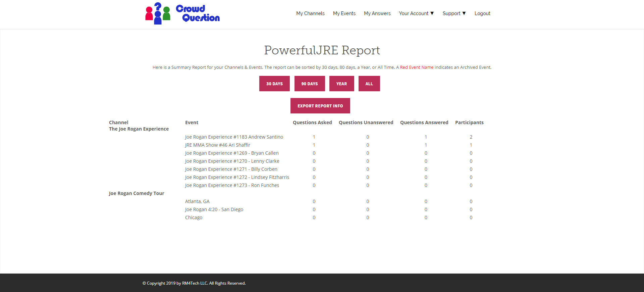Click The Joe Rogan Experience channel name
Viewport: 644px width, 292px height.
tap(139, 129)
